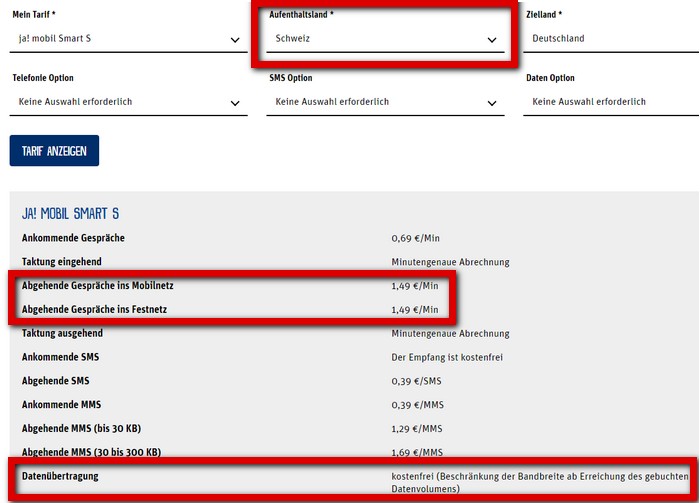Image resolution: width=700 pixels, height=503 pixels.
Task: Click the '0,69 €/Min' value
Action: (x=416, y=238)
